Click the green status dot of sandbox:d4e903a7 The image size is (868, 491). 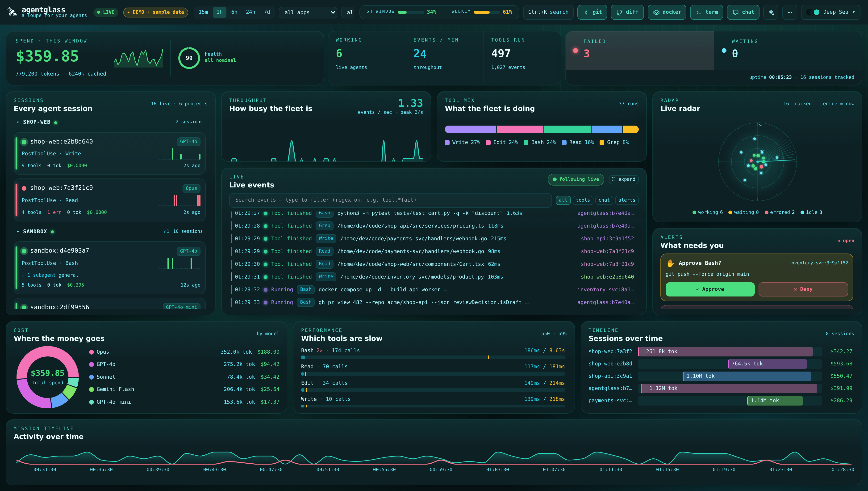24,251
